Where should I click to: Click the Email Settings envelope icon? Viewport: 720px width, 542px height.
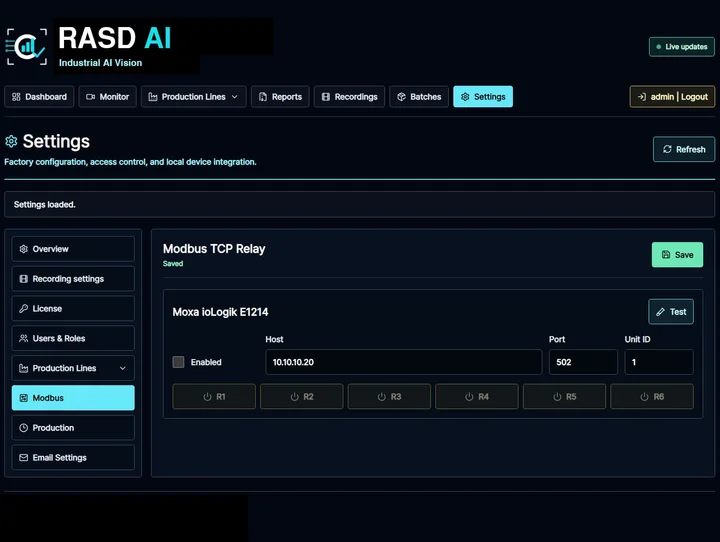[x=23, y=458]
